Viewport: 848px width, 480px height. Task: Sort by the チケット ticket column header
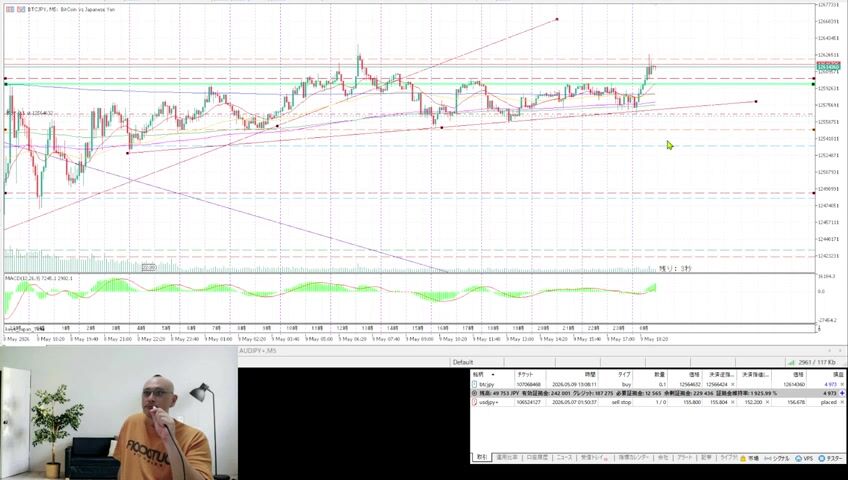(524, 374)
